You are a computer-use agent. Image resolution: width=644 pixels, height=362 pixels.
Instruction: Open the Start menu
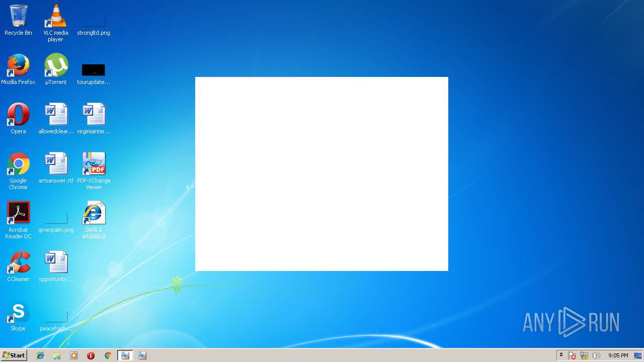click(14, 355)
